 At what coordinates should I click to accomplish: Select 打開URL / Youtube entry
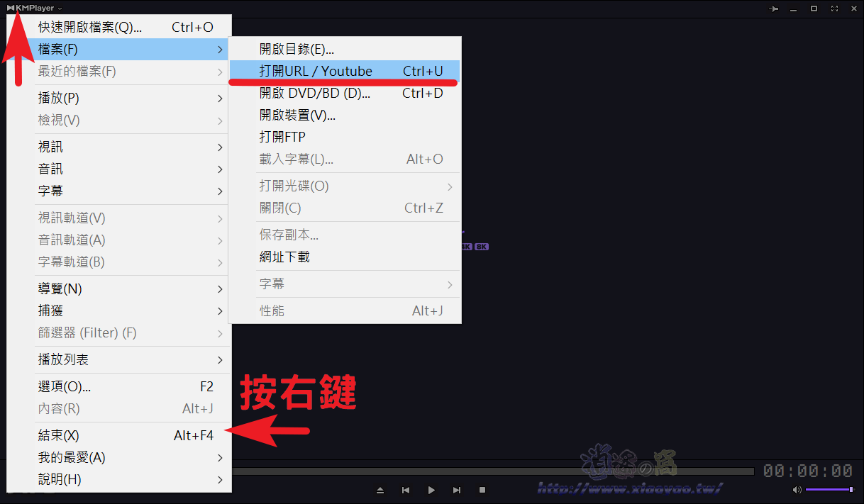(x=345, y=71)
